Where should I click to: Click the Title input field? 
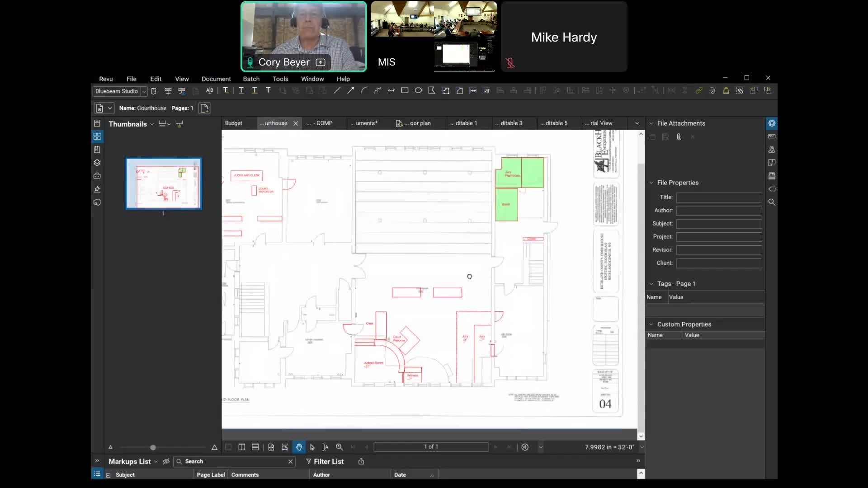719,197
